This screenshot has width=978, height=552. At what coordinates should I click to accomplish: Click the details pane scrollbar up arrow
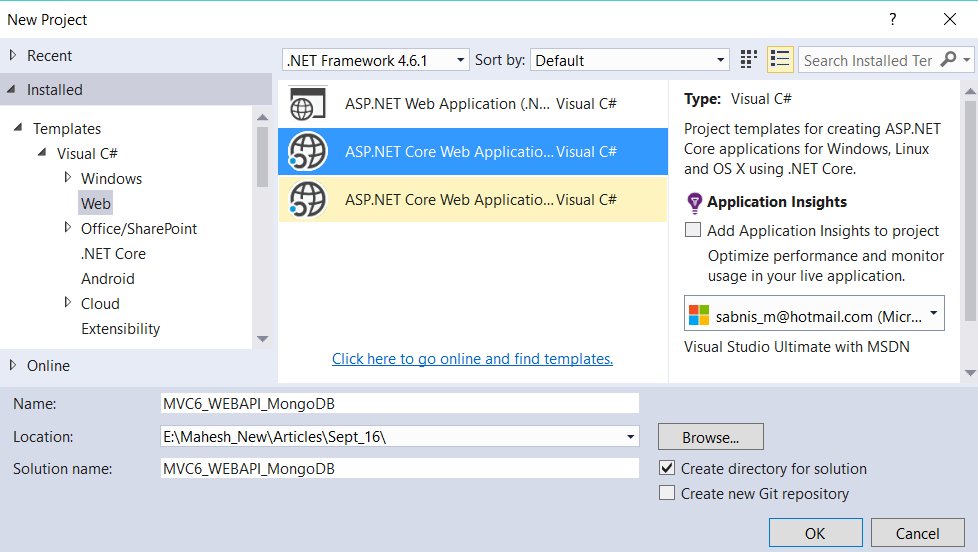[x=970, y=91]
